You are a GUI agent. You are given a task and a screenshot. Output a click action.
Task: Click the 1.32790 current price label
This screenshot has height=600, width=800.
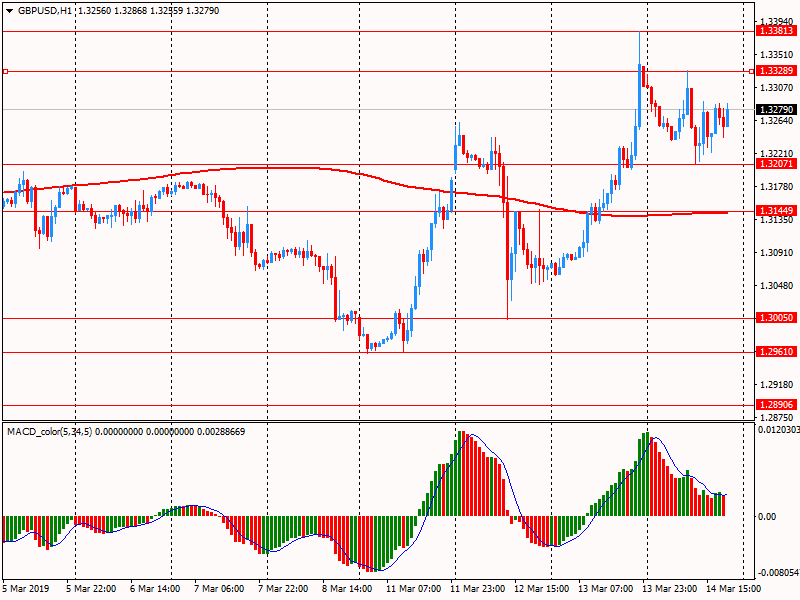776,109
